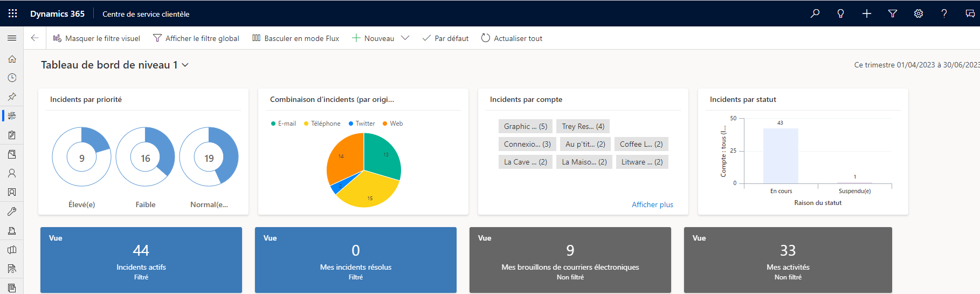Click the plus quick create icon
Image resolution: width=980 pixels, height=294 pixels.
click(x=867, y=13)
